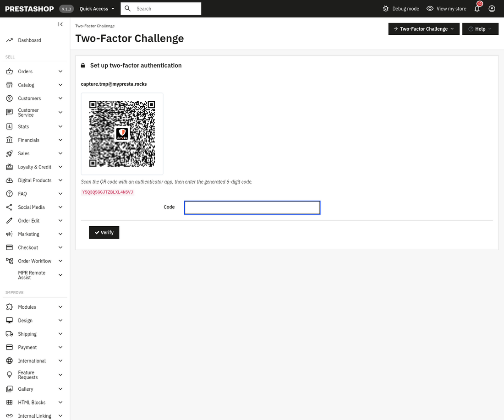
Task: Click the International globe icon
Action: point(9,360)
